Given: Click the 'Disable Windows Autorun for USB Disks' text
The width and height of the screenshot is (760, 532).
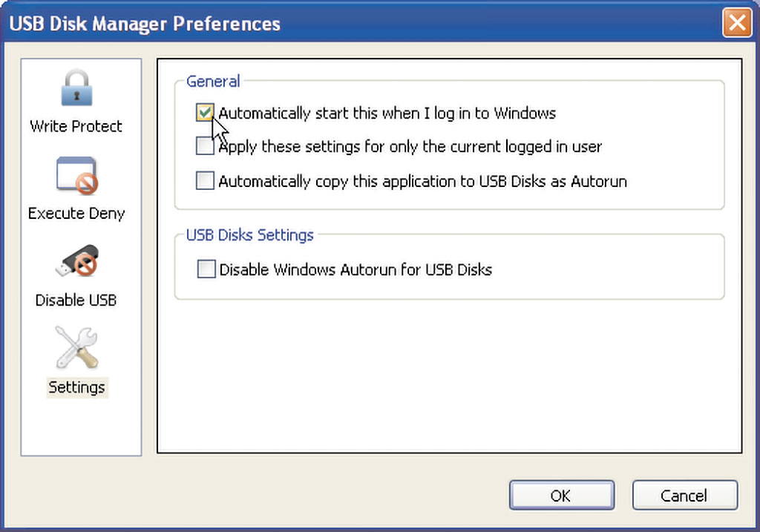Looking at the screenshot, I should point(356,269).
